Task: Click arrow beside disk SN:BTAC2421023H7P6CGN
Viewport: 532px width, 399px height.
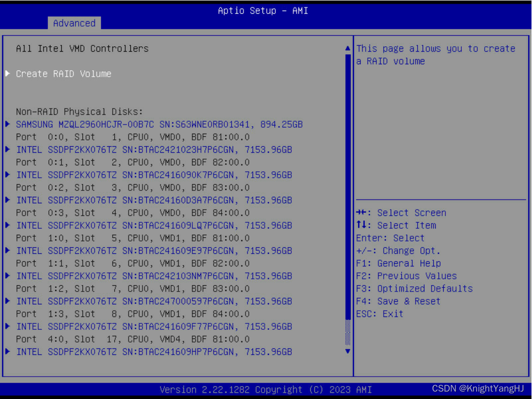Action: [x=7, y=149]
